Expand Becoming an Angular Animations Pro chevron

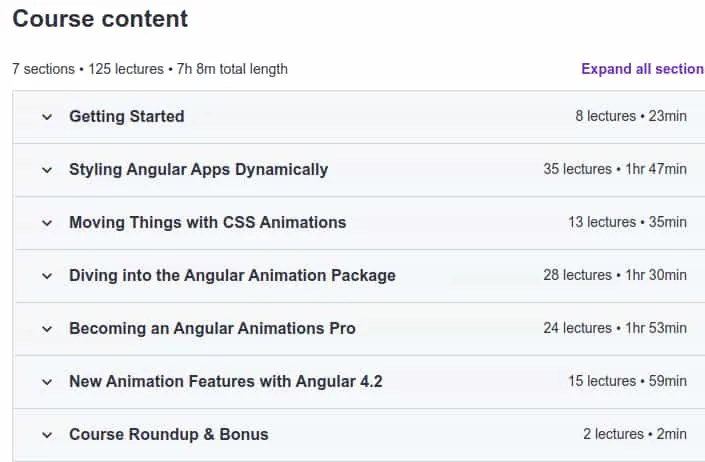pos(47,329)
